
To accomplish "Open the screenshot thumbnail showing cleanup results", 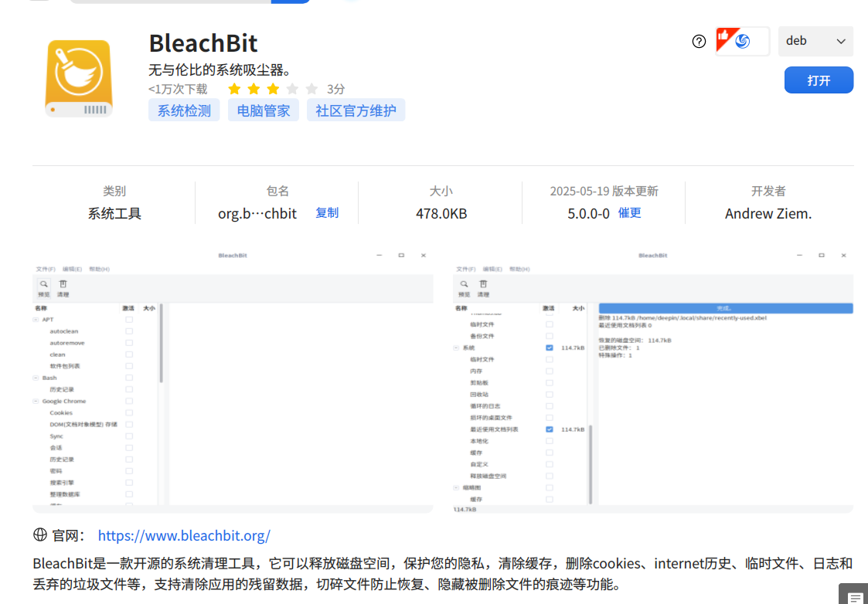I will [653, 381].
